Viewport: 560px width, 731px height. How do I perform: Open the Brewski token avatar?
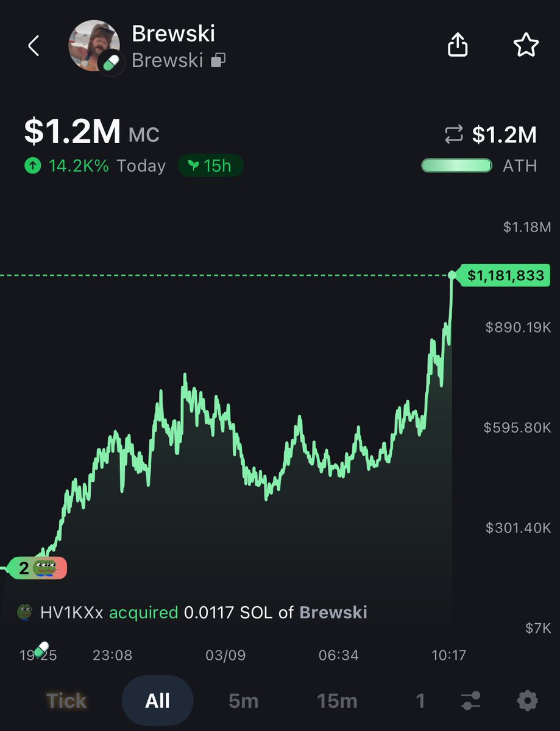point(94,46)
